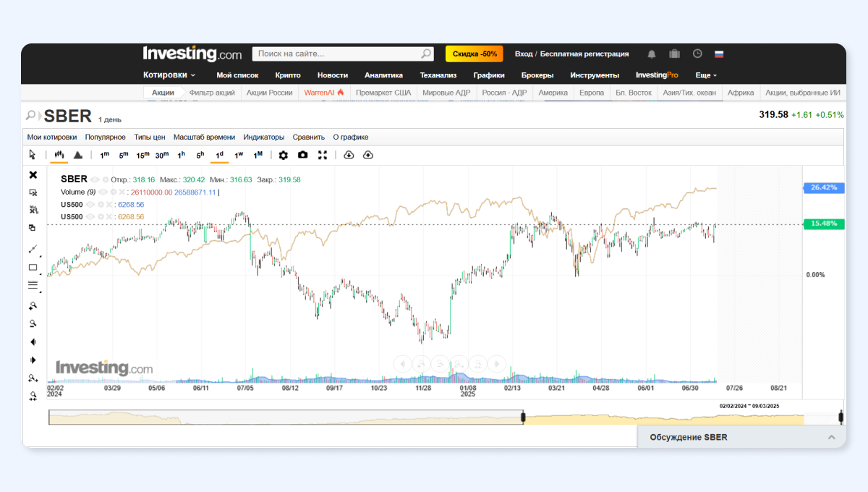The image size is (868, 492).
Task: Open Крипто navigation item
Action: [288, 75]
